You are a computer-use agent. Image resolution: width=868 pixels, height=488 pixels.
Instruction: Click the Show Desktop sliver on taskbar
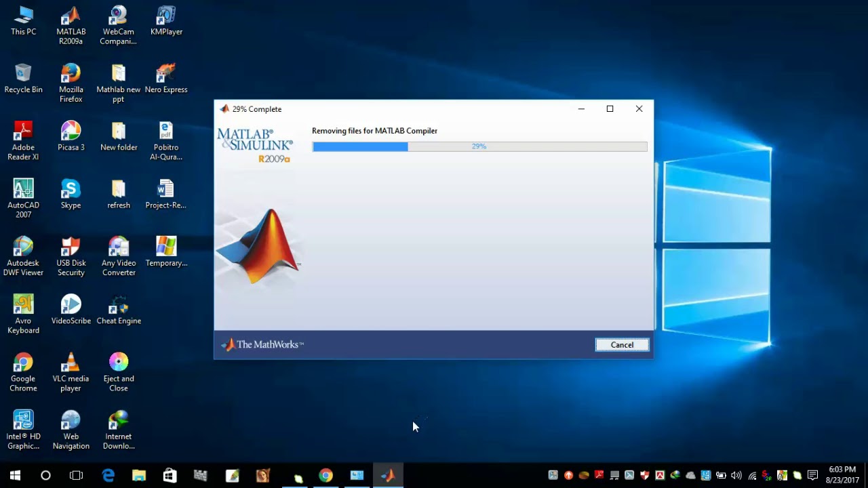click(866, 476)
